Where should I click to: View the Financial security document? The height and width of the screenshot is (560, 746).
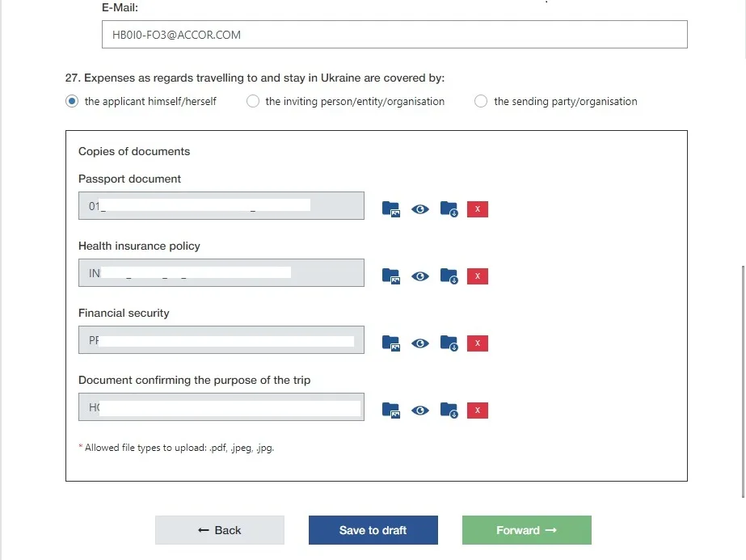419,343
